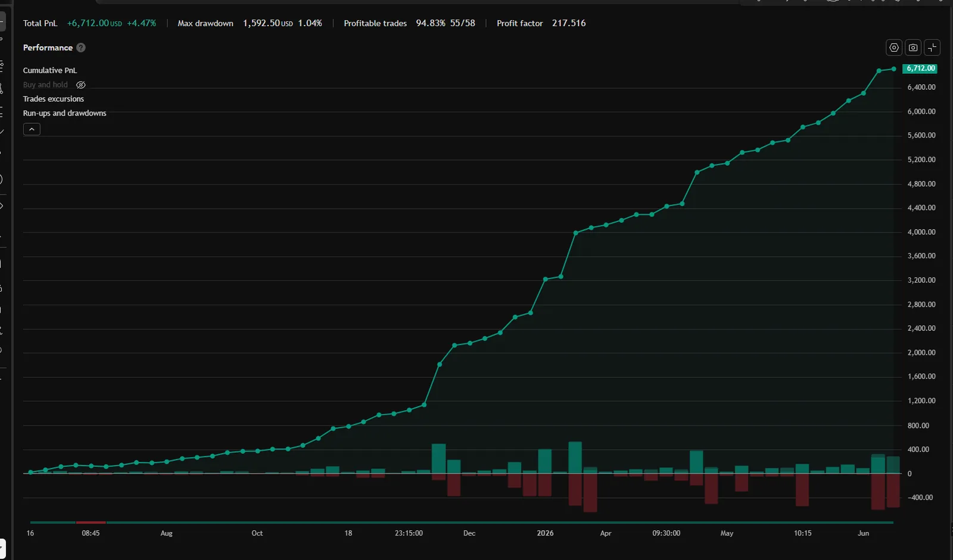Image resolution: width=953 pixels, height=560 pixels.
Task: Click the Apr date label
Action: point(606,533)
